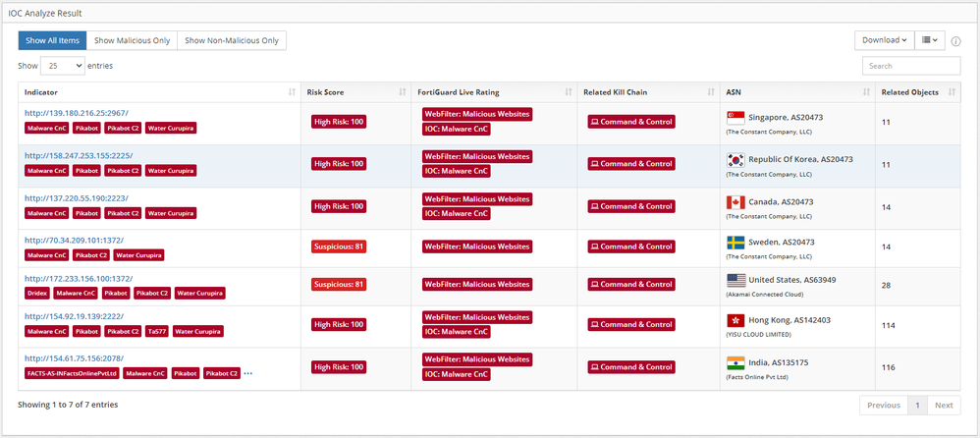Select the Show All Items tab
This screenshot has width=980, height=438.
(52, 40)
